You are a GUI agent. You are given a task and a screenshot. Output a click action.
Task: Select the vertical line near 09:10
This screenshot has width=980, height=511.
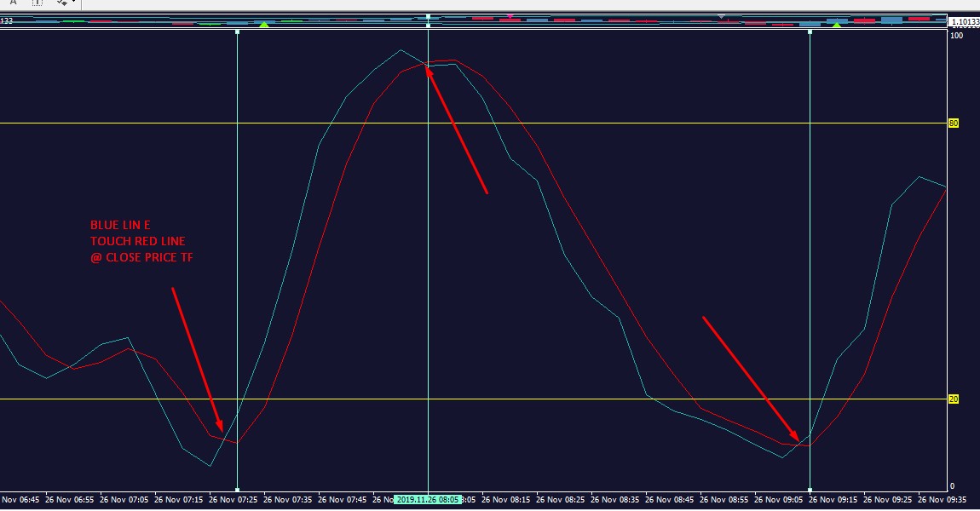click(810, 262)
